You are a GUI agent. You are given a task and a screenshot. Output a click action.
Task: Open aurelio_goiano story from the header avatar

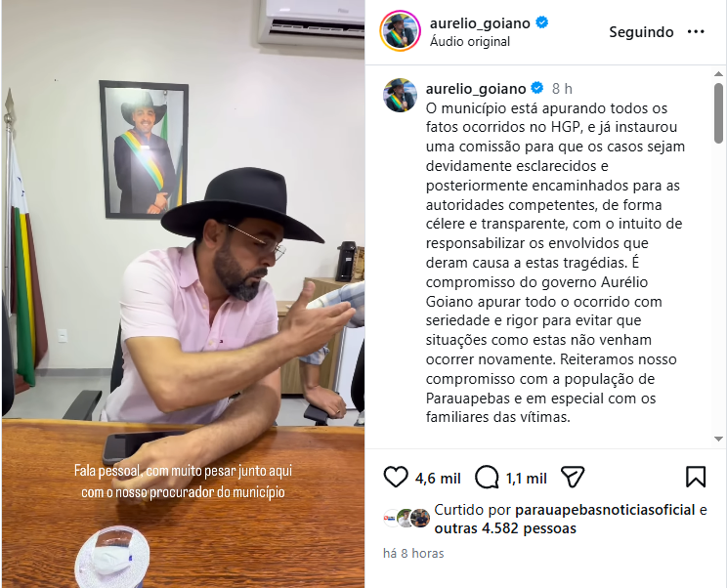tap(400, 31)
